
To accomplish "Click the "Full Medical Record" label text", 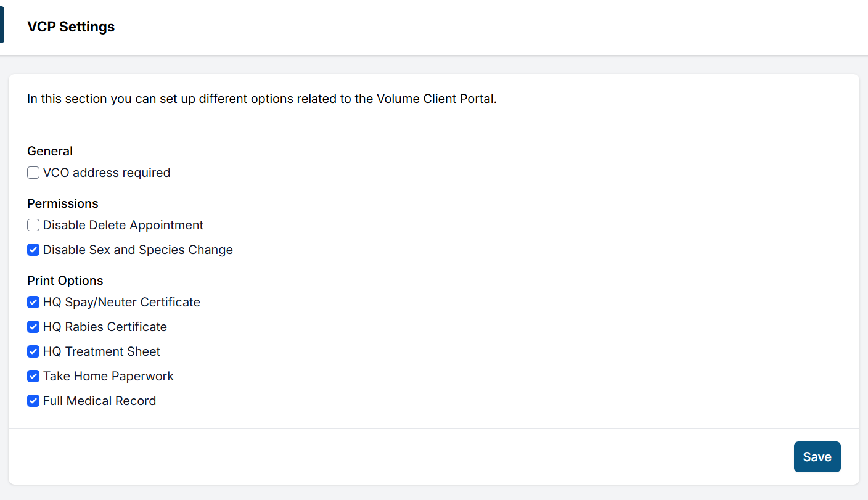I will pyautogui.click(x=99, y=401).
